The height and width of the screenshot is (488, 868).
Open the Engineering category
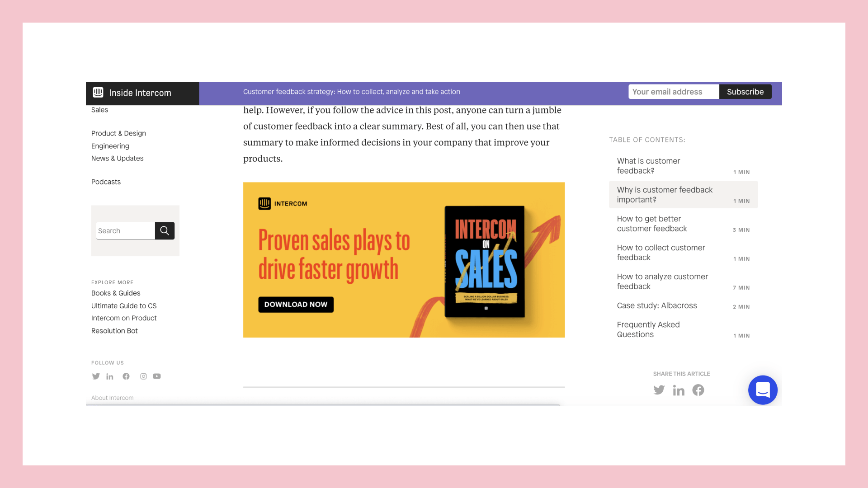click(110, 146)
